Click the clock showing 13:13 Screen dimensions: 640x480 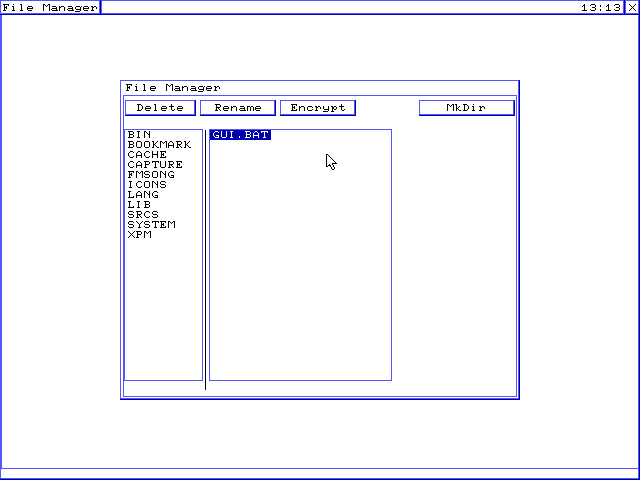tap(601, 7)
